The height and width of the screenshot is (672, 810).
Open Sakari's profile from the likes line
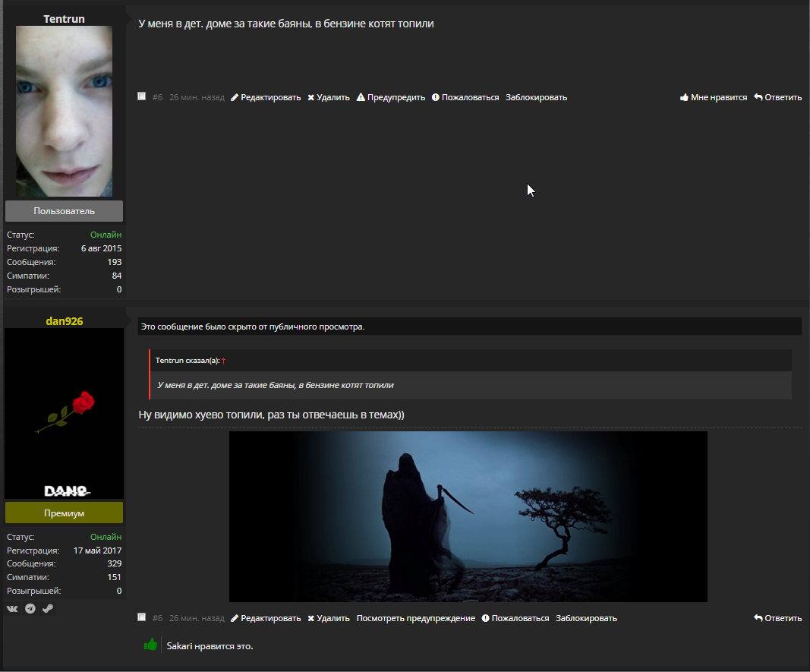pyautogui.click(x=180, y=646)
